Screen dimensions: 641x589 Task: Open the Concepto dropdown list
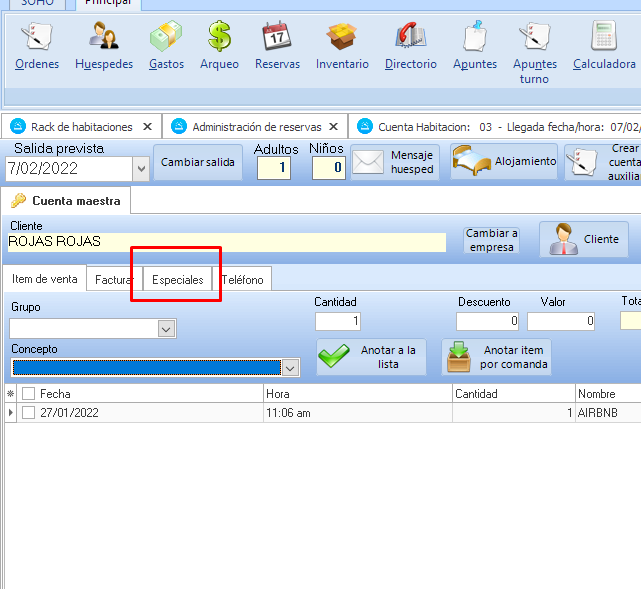click(290, 368)
